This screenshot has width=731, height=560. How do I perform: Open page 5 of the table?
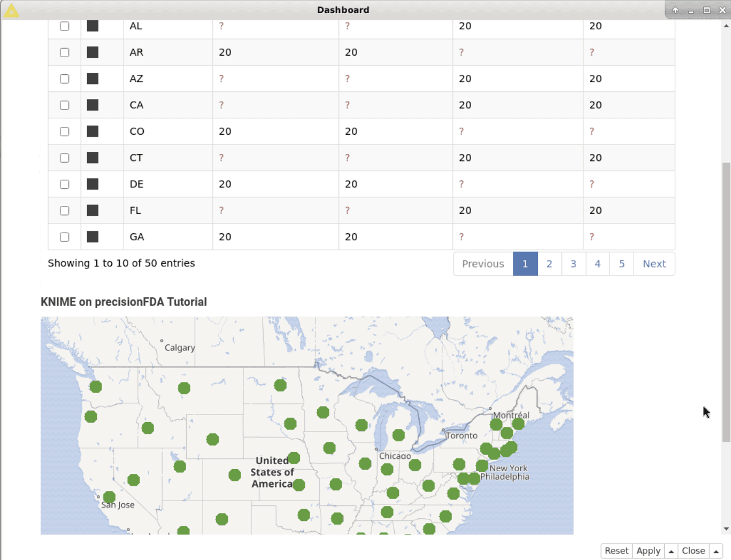click(621, 264)
